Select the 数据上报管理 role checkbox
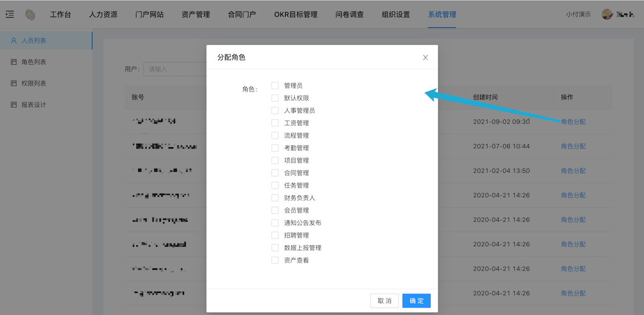This screenshot has height=315, width=644. [275, 248]
